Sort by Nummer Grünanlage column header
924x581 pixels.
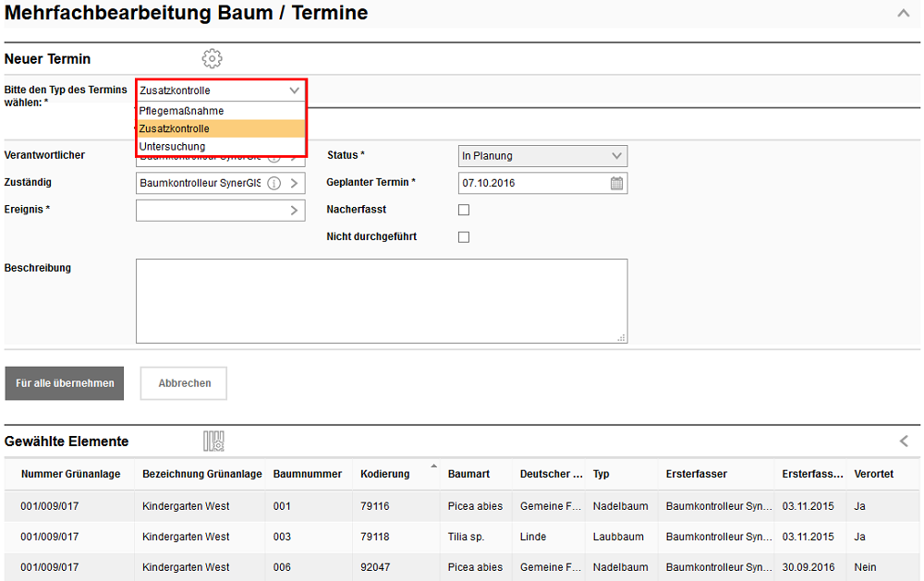point(71,474)
